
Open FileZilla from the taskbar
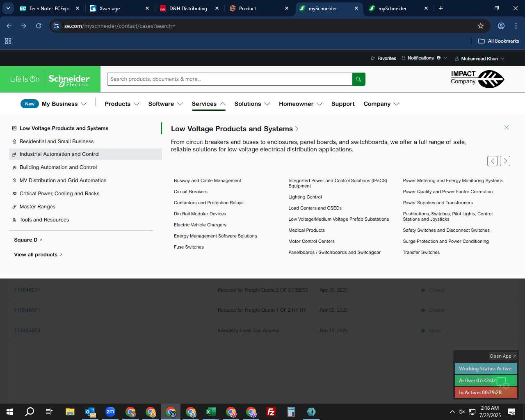[x=271, y=412]
